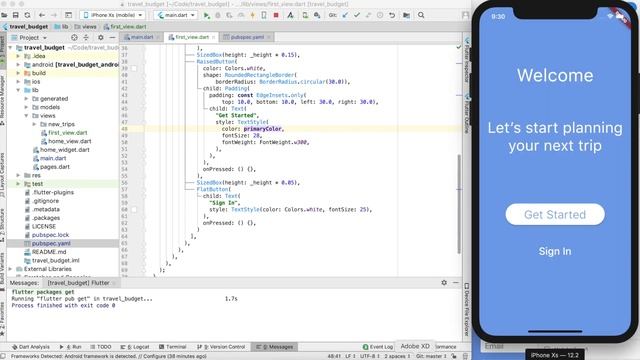Open the Dart Analysis tool window
This screenshot has width=640, height=360.
pyautogui.click(x=31, y=347)
